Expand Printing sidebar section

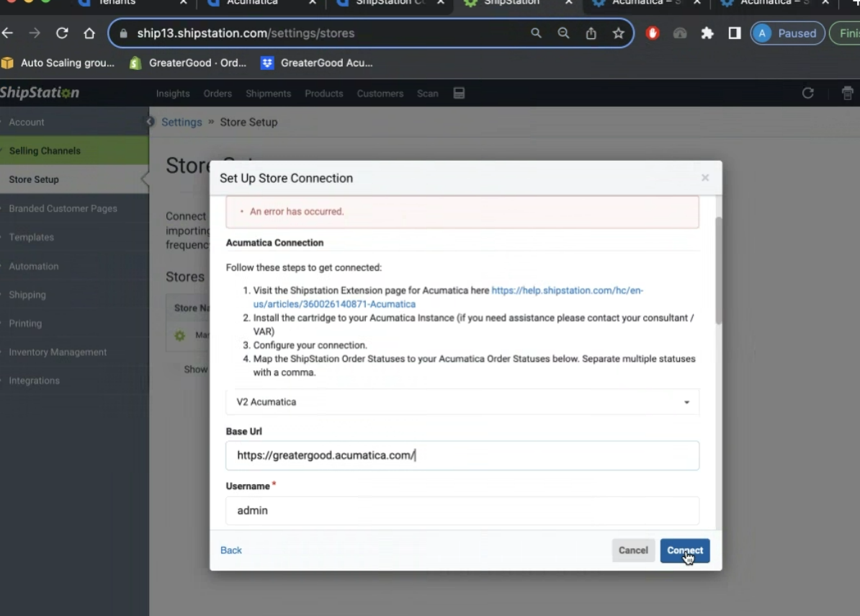pos(74,323)
